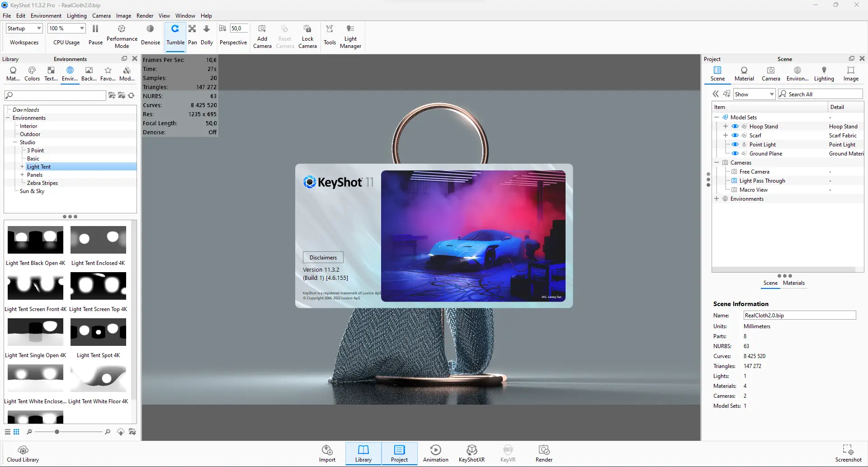The image size is (868, 467).
Task: Open the Textures library tab
Action: point(51,74)
